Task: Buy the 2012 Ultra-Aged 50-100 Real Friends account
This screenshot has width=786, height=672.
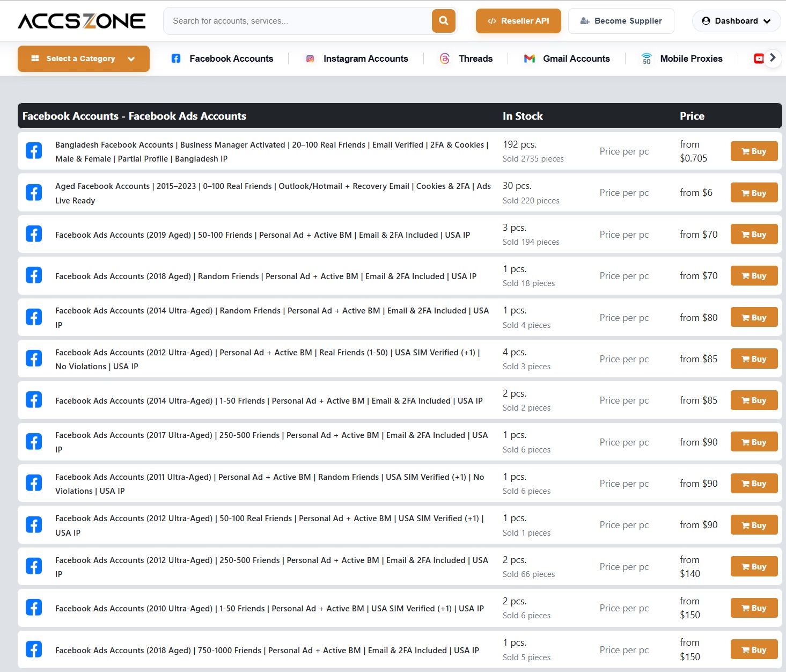Action: coord(754,525)
